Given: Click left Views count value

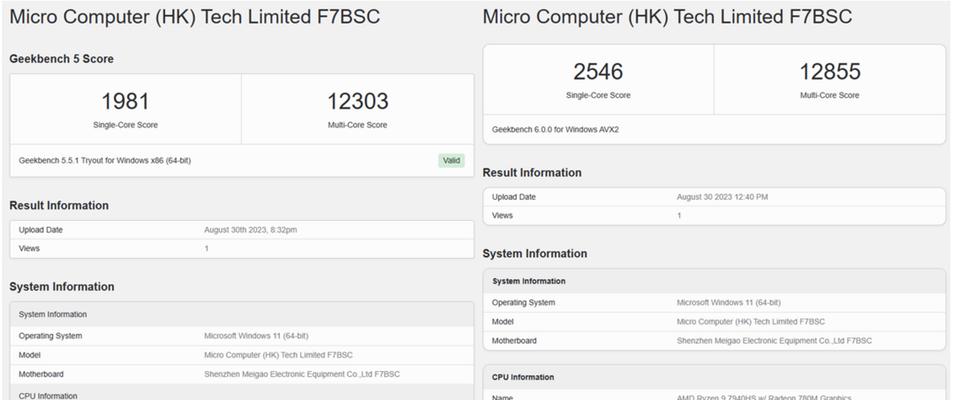Looking at the screenshot, I should point(206,248).
